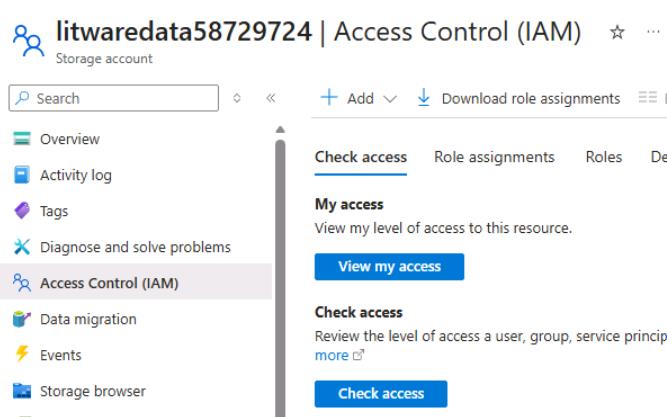
Task: Open the more options ellipsis in header
Action: (x=653, y=32)
